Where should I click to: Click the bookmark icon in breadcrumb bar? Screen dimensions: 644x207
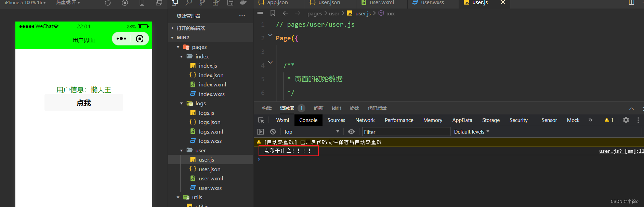click(x=273, y=13)
